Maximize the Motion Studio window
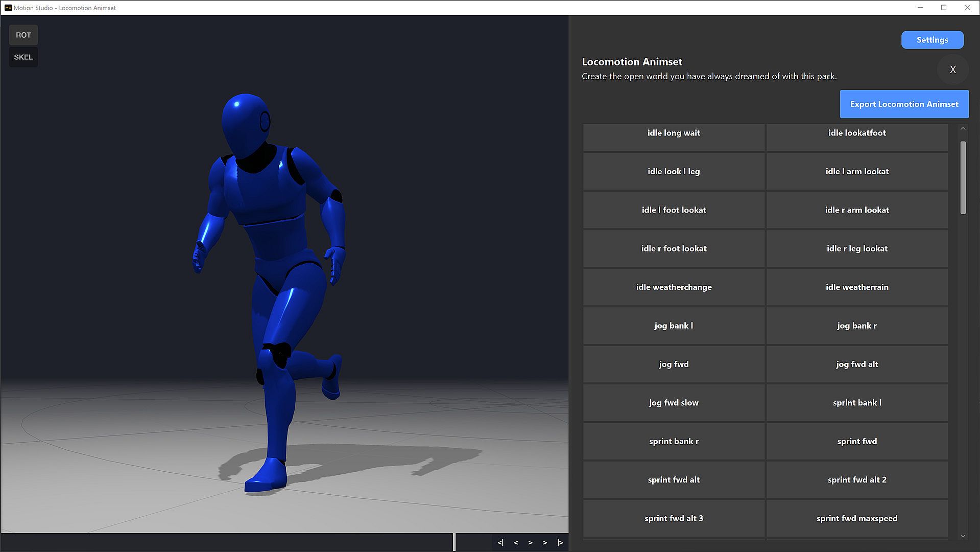 (943, 8)
